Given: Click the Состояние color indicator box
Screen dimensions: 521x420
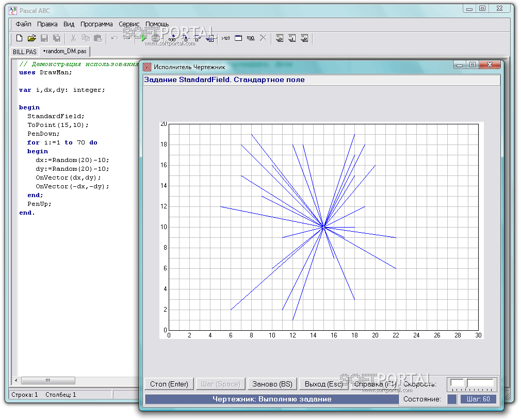Looking at the screenshot, I should click(452, 399).
